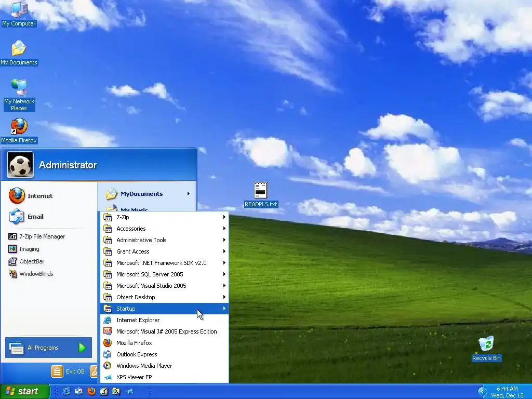This screenshot has height=399, width=532.
Task: Launch Mozilla Firefox from the desktop shortcut
Action: (x=19, y=131)
